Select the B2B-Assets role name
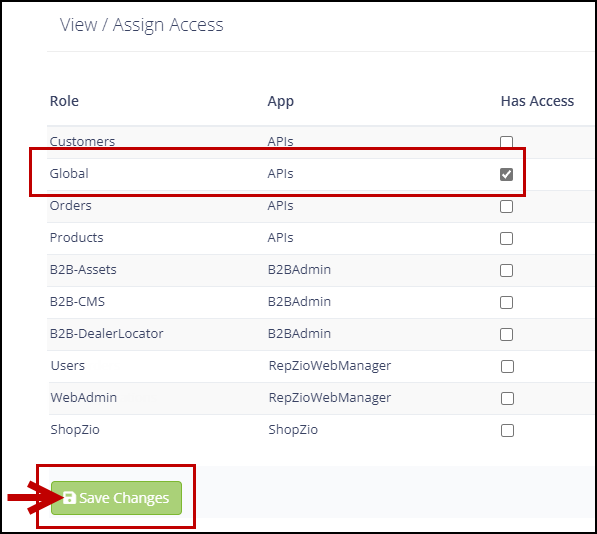The image size is (597, 534). (x=83, y=269)
